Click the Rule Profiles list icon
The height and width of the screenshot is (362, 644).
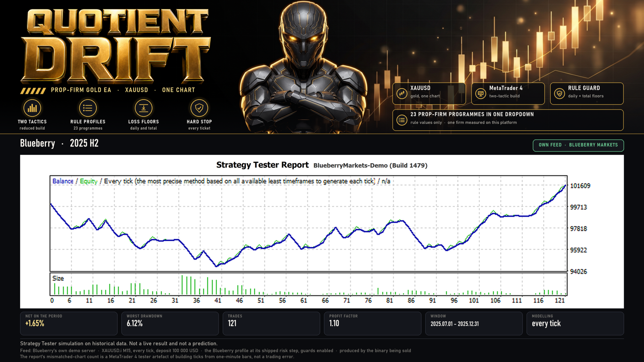click(88, 108)
